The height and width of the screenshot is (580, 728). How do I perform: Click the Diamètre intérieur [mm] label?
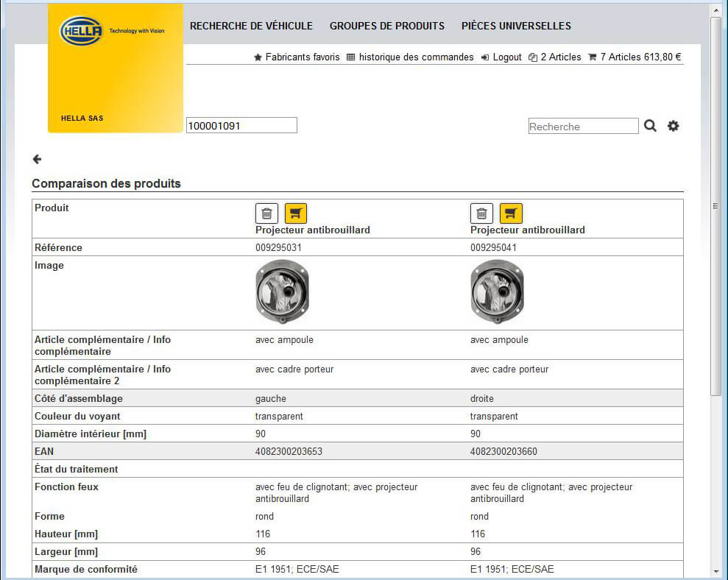click(x=90, y=434)
